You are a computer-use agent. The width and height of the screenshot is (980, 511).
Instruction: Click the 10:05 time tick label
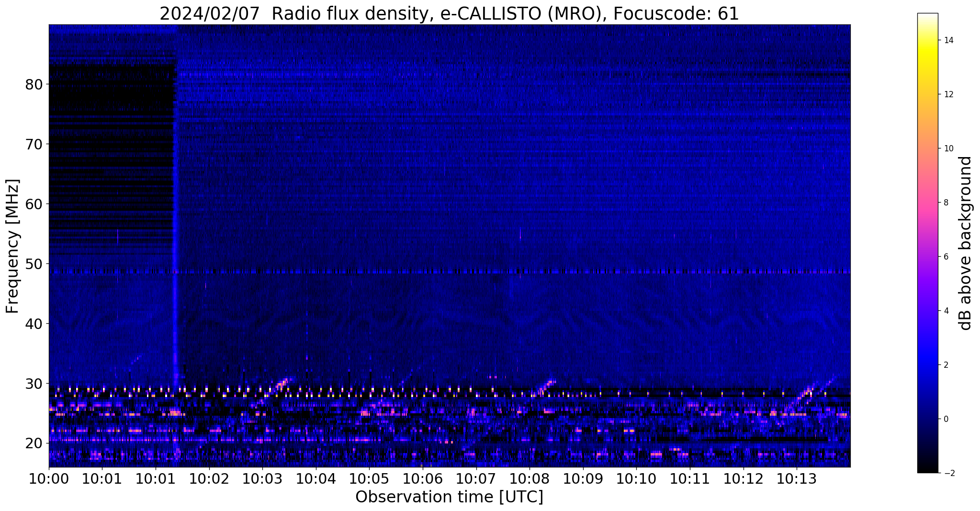[x=369, y=479]
